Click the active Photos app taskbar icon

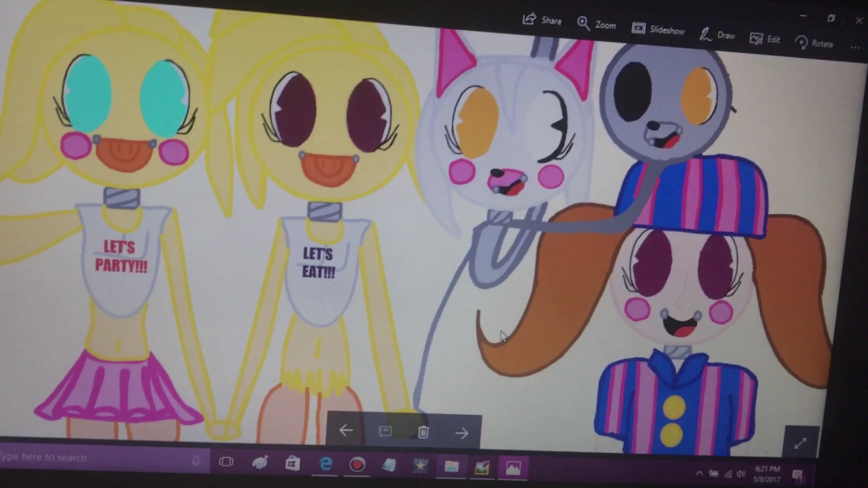click(513, 468)
